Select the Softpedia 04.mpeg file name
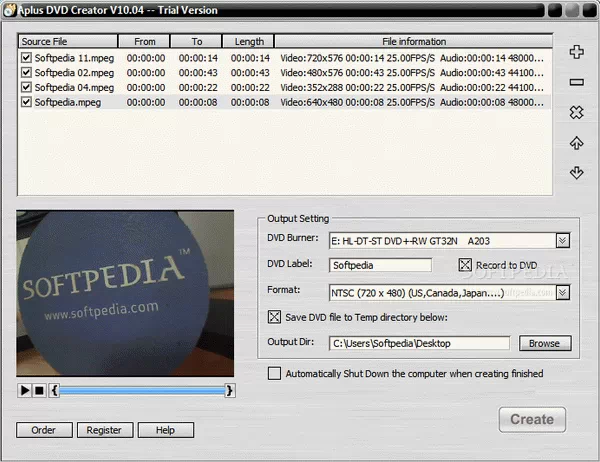 coord(74,87)
